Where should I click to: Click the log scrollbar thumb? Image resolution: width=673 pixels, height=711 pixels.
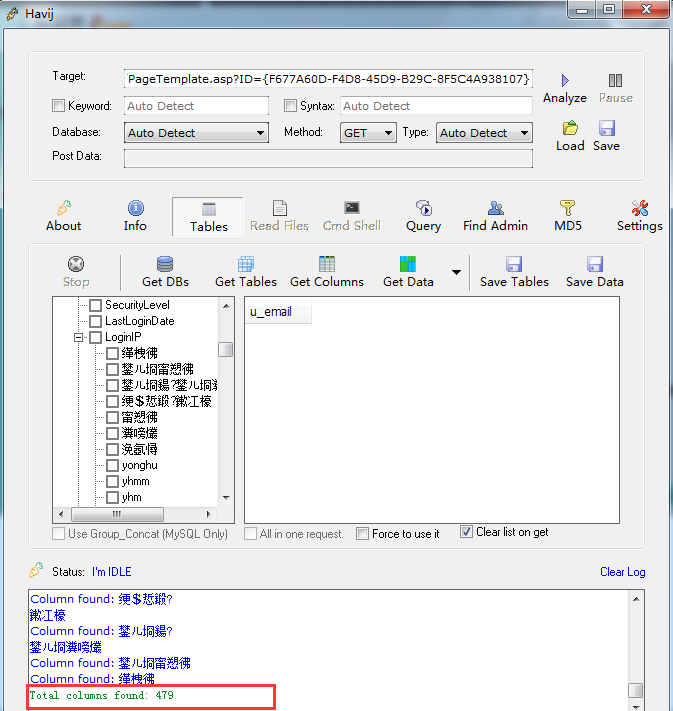pyautogui.click(x=636, y=691)
